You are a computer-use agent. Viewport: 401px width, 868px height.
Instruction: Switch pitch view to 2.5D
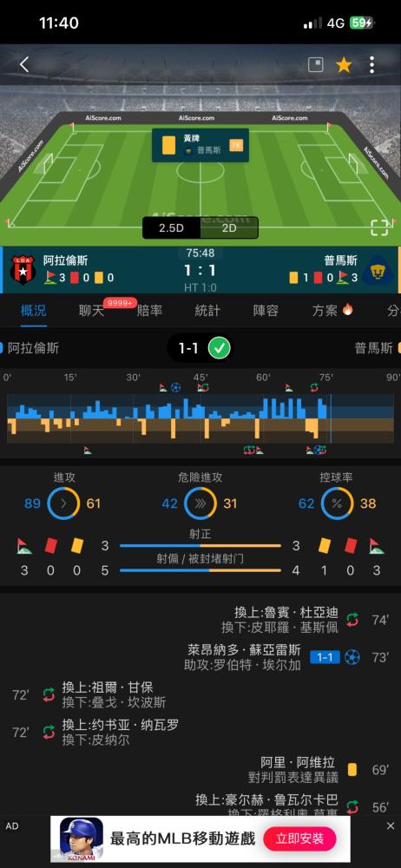[171, 228]
